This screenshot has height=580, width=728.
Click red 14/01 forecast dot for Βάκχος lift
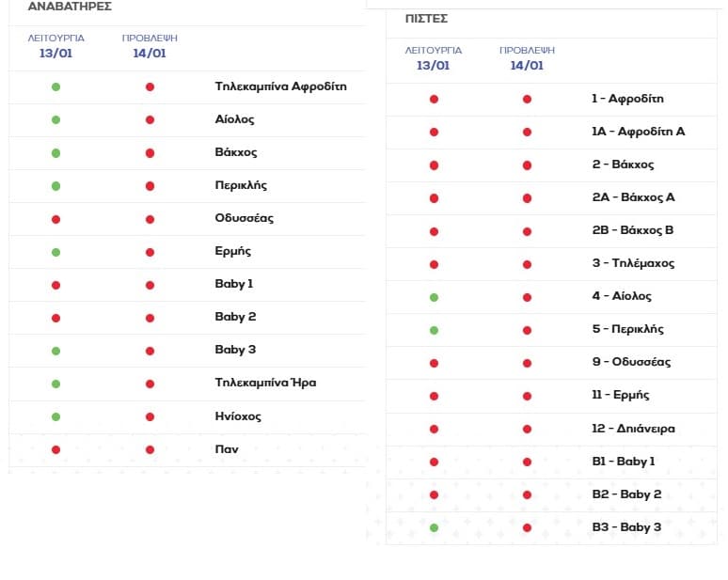[x=150, y=153]
